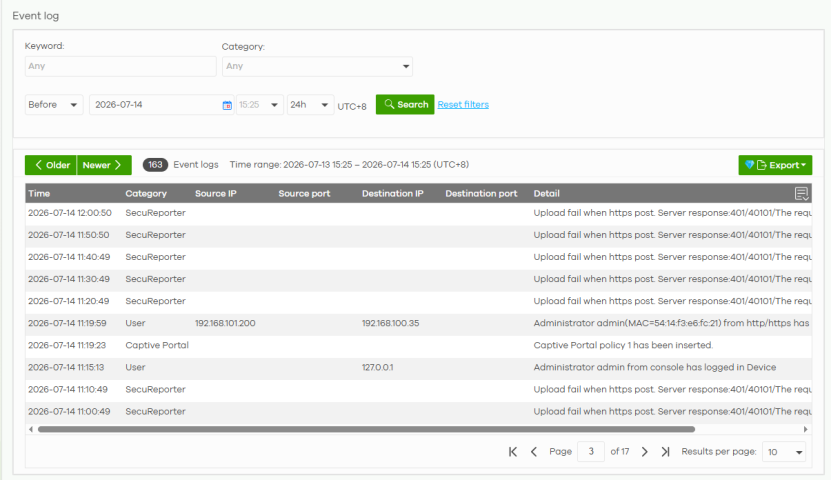This screenshot has width=831, height=480.
Task: Click the horizontal scrollbar thumb of the table
Action: pos(366,429)
